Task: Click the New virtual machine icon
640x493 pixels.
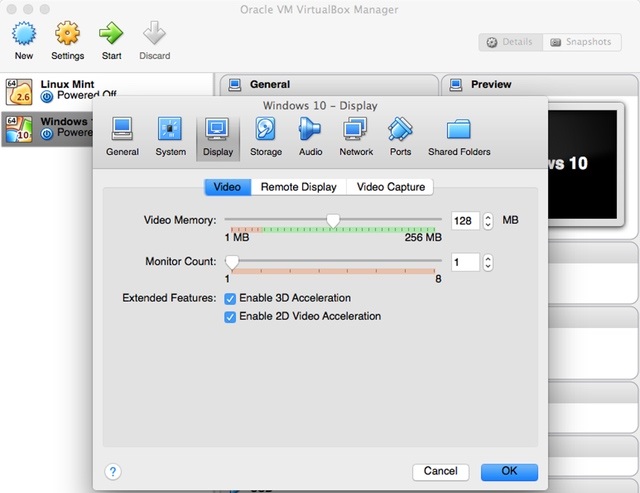Action: click(24, 33)
